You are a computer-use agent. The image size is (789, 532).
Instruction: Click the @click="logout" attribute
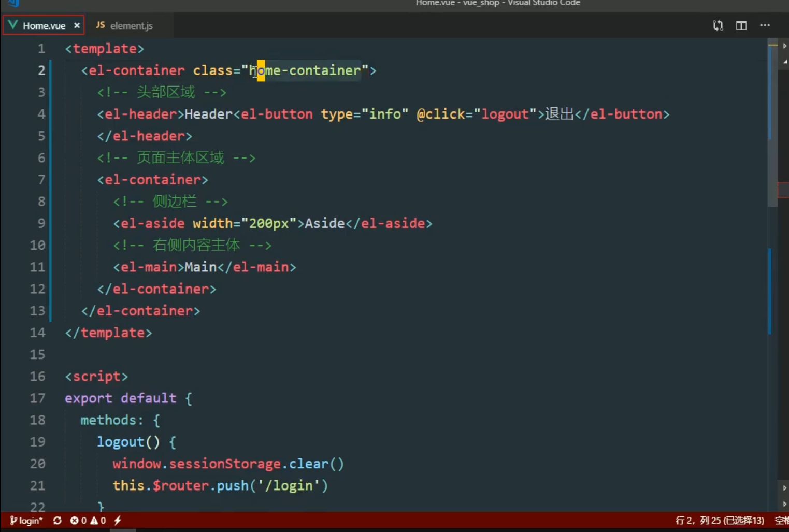(477, 114)
